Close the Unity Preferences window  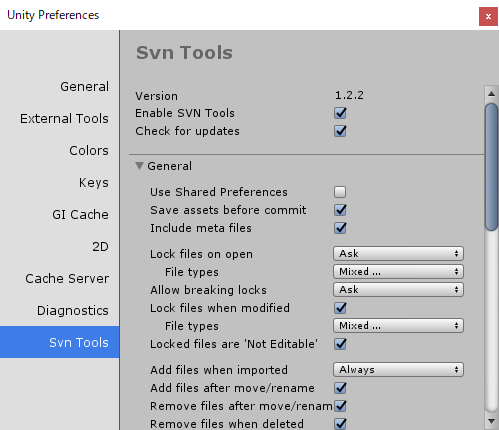pos(488,16)
